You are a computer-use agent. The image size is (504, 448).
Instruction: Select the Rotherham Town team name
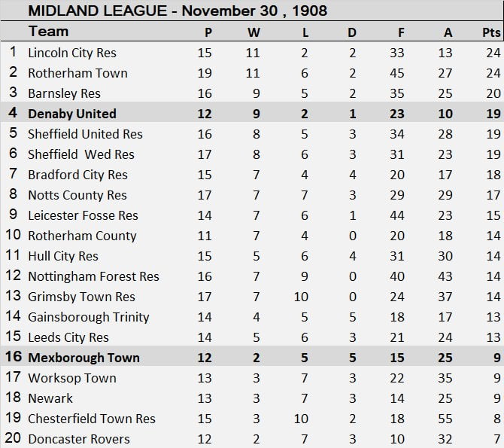point(77,73)
